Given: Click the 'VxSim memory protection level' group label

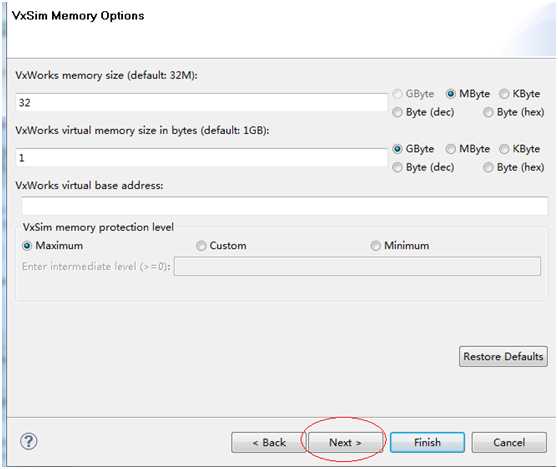Looking at the screenshot, I should [98, 227].
